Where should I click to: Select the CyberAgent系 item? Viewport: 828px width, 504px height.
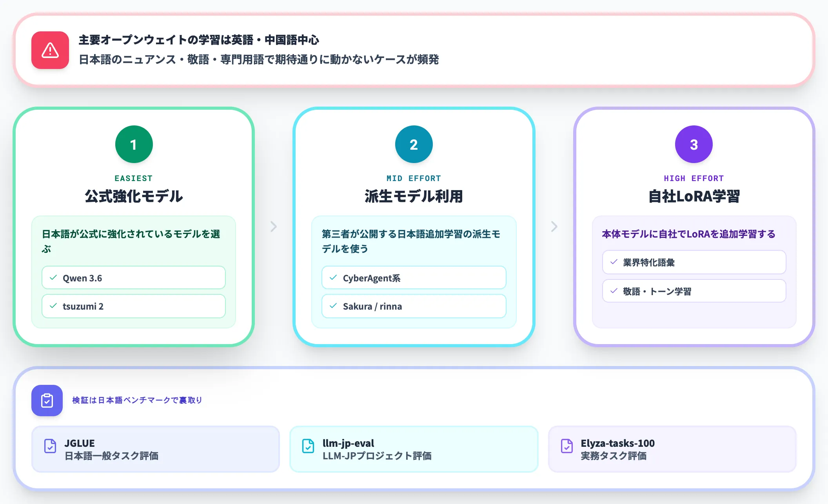point(414,277)
